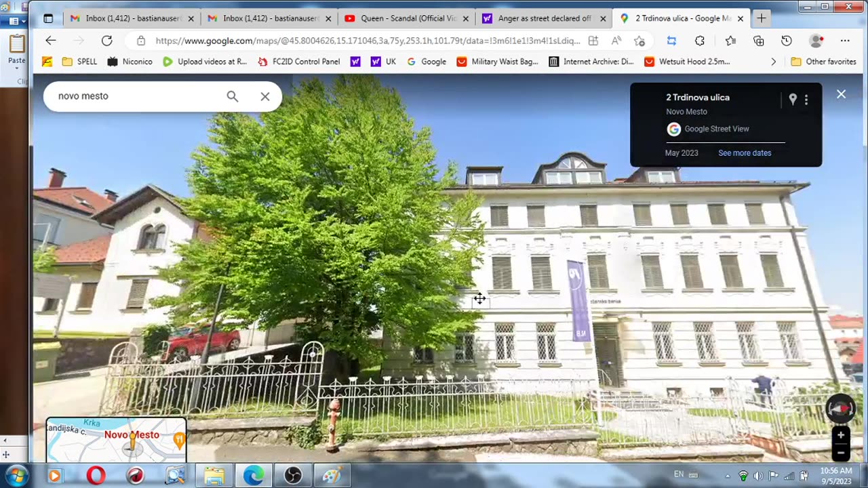868x488 pixels.
Task: Click the volume icon in system tray
Action: (x=758, y=476)
